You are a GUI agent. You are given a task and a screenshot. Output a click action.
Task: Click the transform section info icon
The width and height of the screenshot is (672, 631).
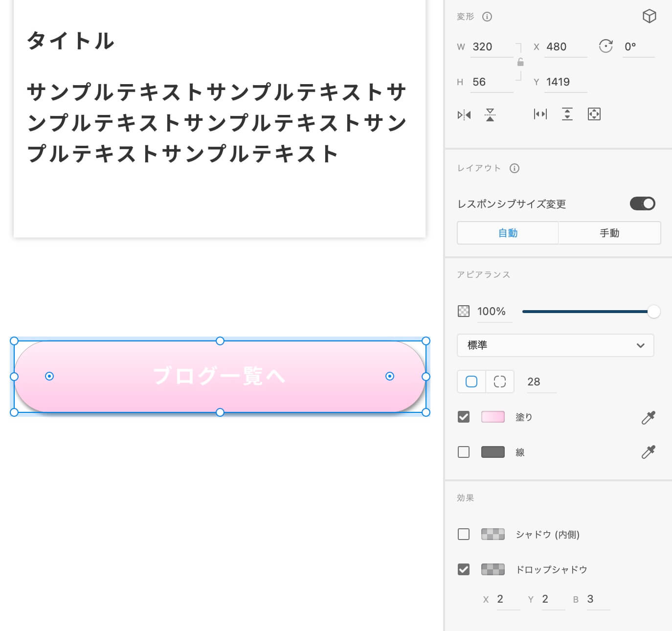487,17
